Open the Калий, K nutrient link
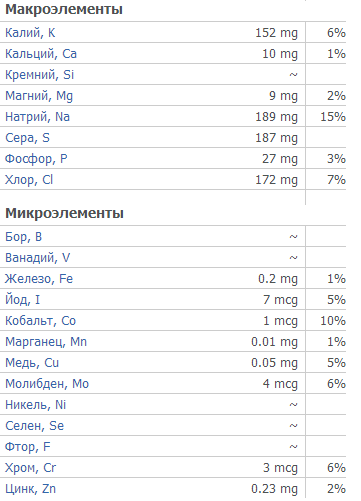The image size is (361, 501). pyautogui.click(x=30, y=33)
